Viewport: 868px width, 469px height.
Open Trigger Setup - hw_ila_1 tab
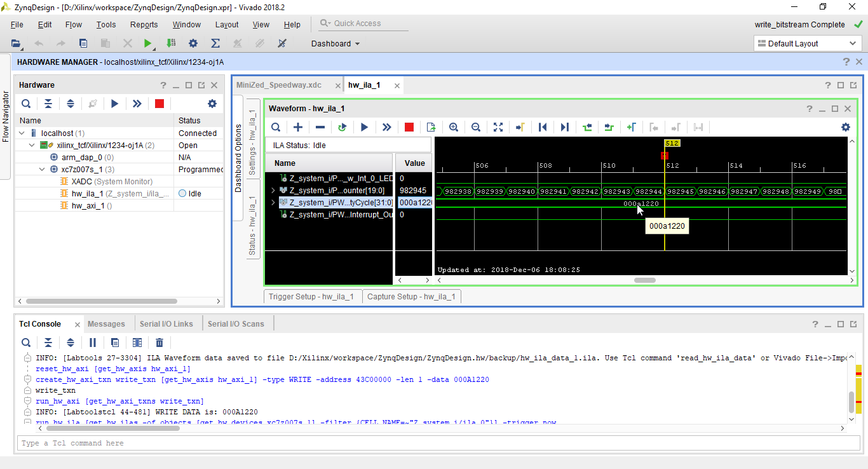pyautogui.click(x=311, y=297)
